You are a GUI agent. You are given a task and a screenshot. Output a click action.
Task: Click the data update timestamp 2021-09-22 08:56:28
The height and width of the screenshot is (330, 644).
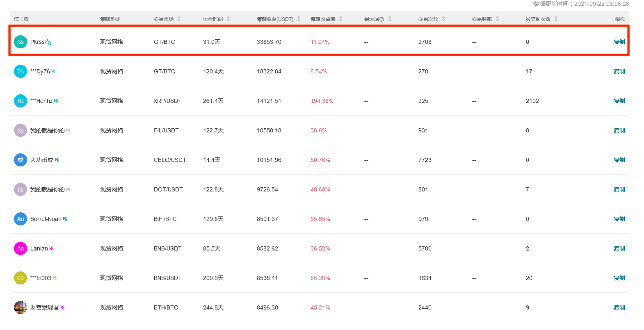click(602, 4)
